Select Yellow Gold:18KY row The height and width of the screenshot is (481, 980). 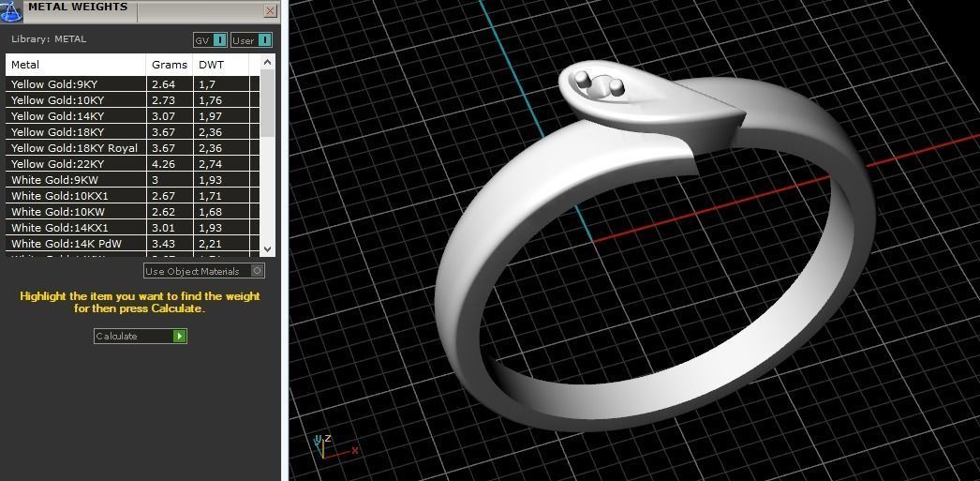tap(132, 132)
